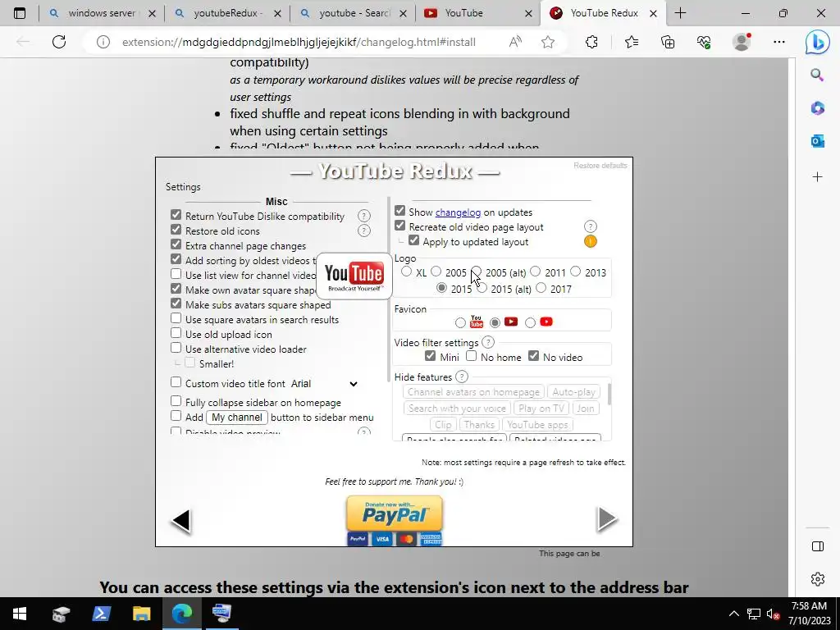Click help icon for Restore old icons
The width and height of the screenshot is (840, 630).
[x=363, y=231]
